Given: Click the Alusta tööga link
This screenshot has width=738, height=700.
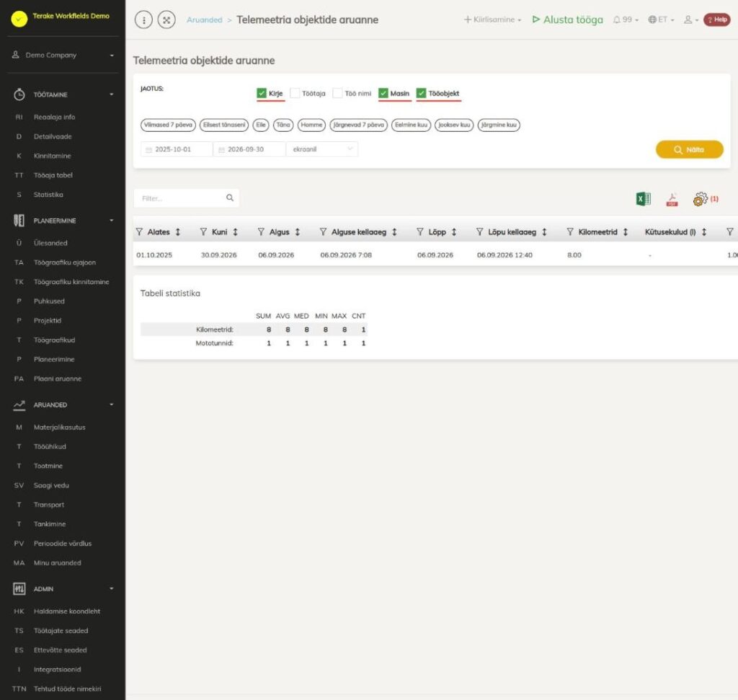Looking at the screenshot, I should pyautogui.click(x=568, y=19).
